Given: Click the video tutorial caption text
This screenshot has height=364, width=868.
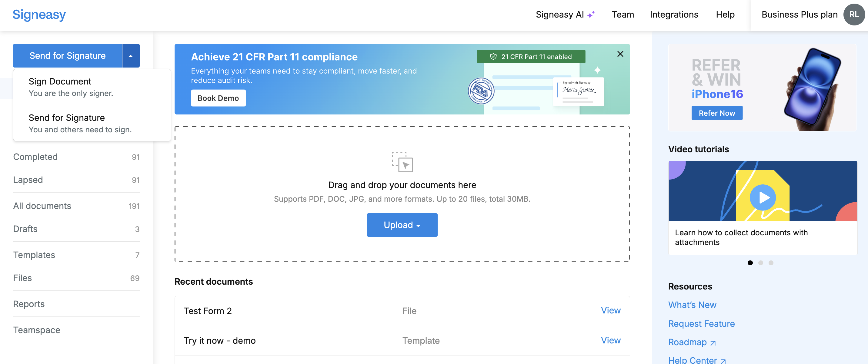Looking at the screenshot, I should 741,237.
